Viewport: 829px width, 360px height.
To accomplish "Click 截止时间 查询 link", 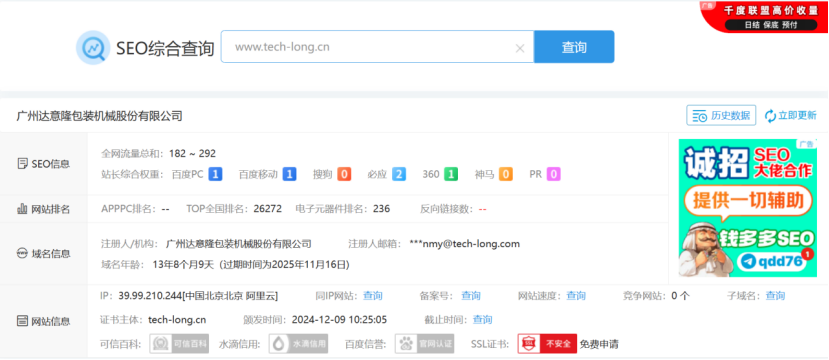I will [x=483, y=319].
